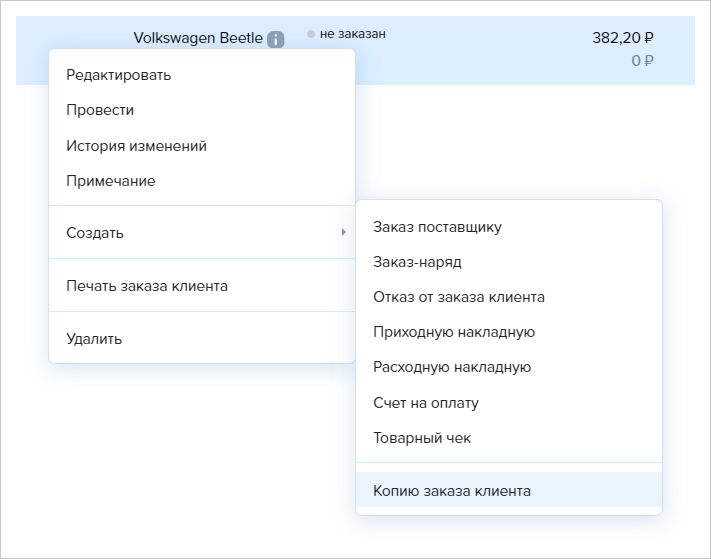Create Заказ поставщику from the submenu
711x559 pixels.
(x=437, y=227)
